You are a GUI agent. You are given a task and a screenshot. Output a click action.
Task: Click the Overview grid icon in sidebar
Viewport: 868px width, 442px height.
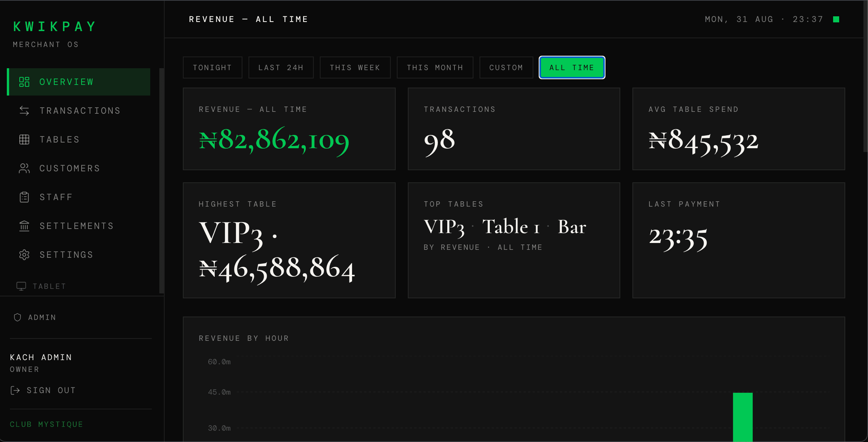tap(24, 82)
